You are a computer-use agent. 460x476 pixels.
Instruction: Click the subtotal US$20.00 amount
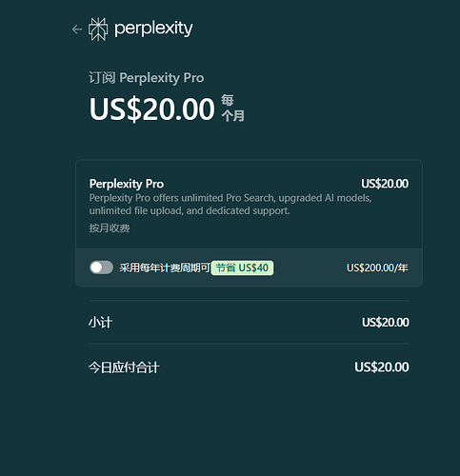coord(386,323)
